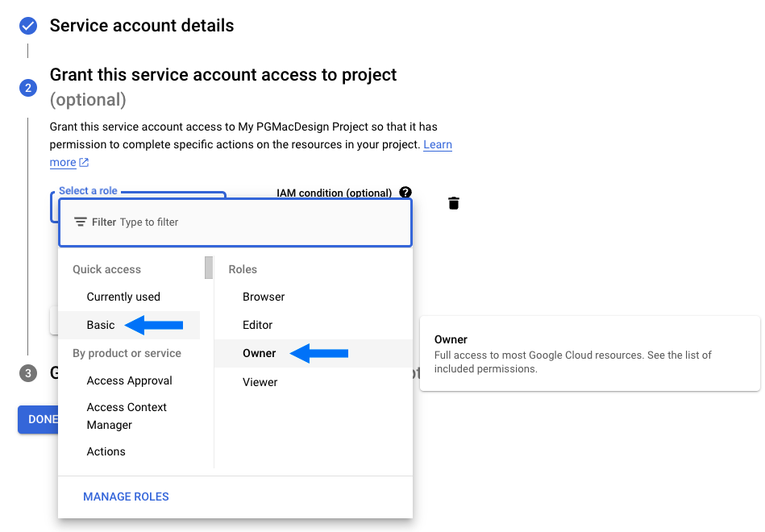Screen dimensions: 765x532
Task: Pick the Editor role
Action: [x=257, y=325]
